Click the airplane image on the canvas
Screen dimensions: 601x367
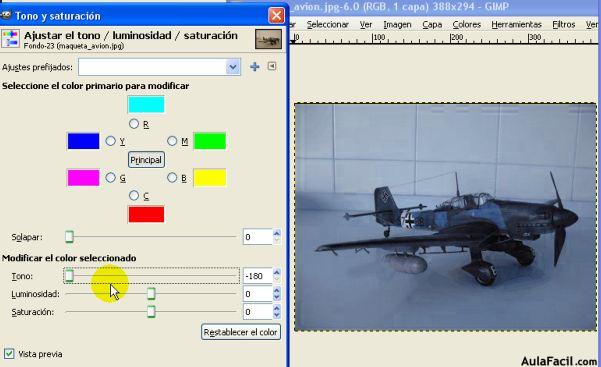tap(445, 217)
